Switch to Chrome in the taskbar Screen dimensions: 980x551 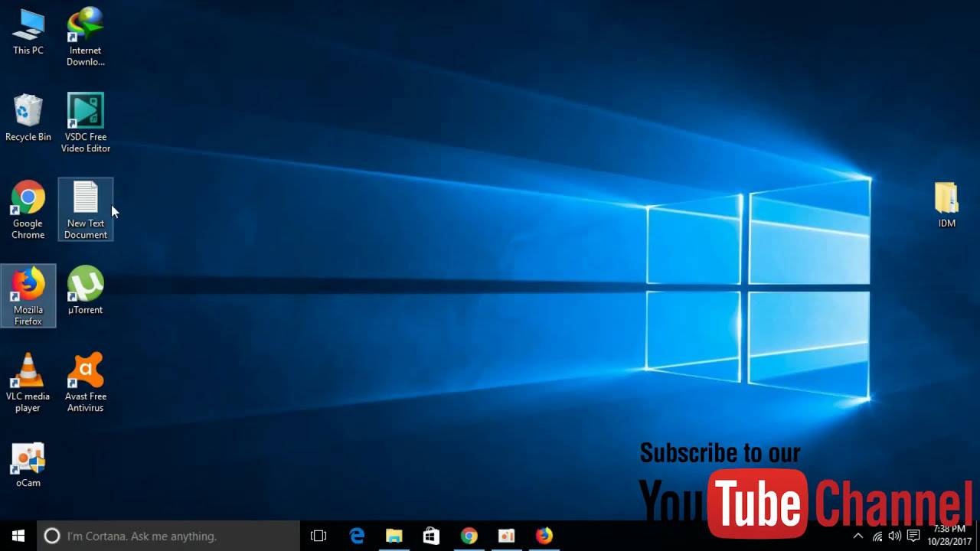click(469, 536)
